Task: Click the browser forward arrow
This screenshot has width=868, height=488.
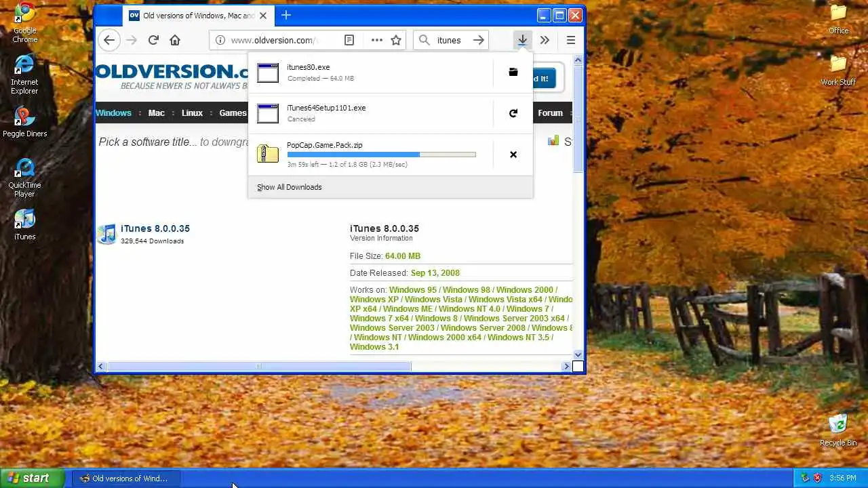Action: click(132, 40)
